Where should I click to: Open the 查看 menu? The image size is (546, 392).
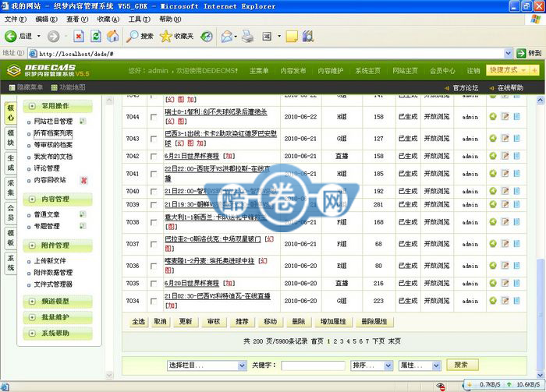click(77, 19)
